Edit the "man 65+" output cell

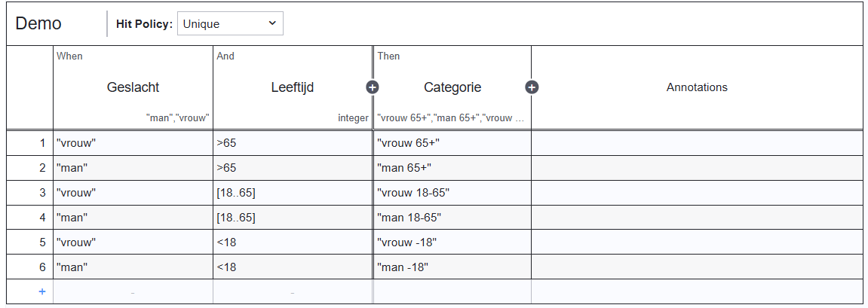[452, 167]
